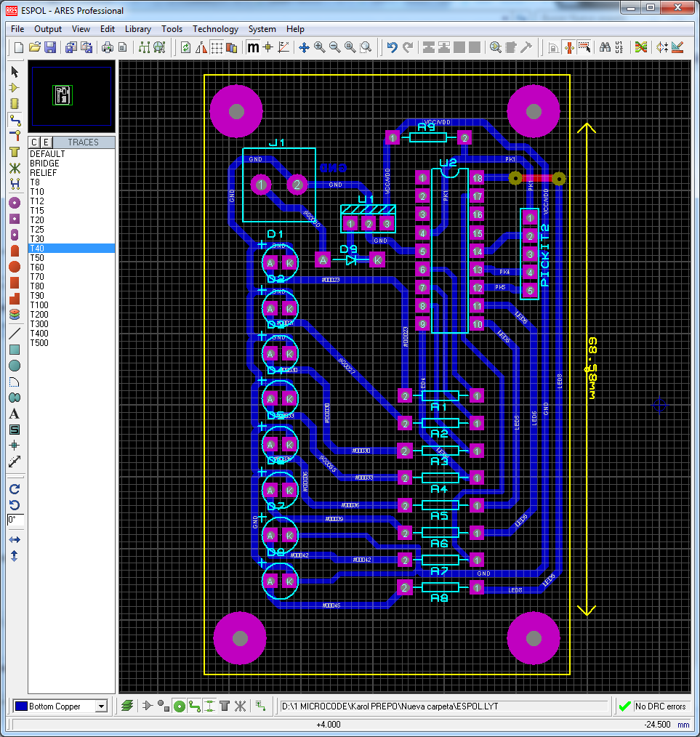This screenshot has width=700, height=737.
Task: Click the No DRC errors status indicator
Action: 653,706
